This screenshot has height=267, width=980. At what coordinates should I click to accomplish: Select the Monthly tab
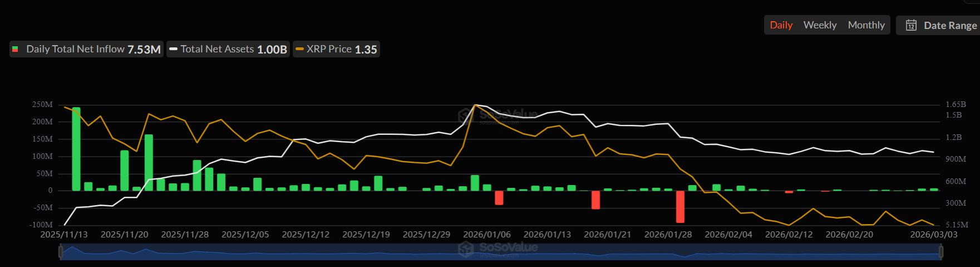coord(866,25)
